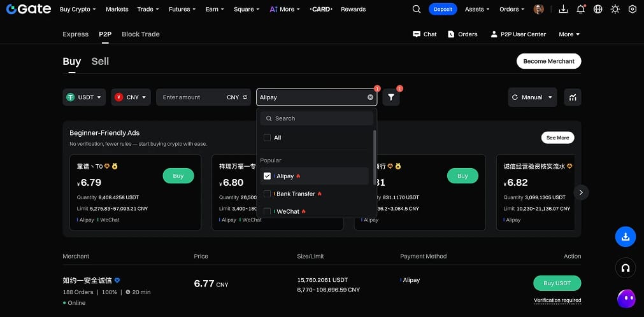Screen dimensions: 644x317
Task: Click the Enter amount field
Action: click(191, 97)
